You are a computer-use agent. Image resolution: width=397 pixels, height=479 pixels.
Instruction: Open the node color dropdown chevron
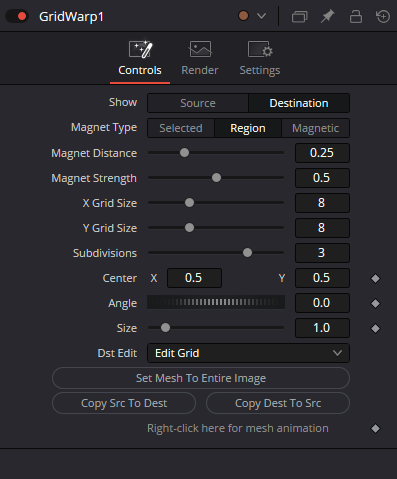click(262, 16)
